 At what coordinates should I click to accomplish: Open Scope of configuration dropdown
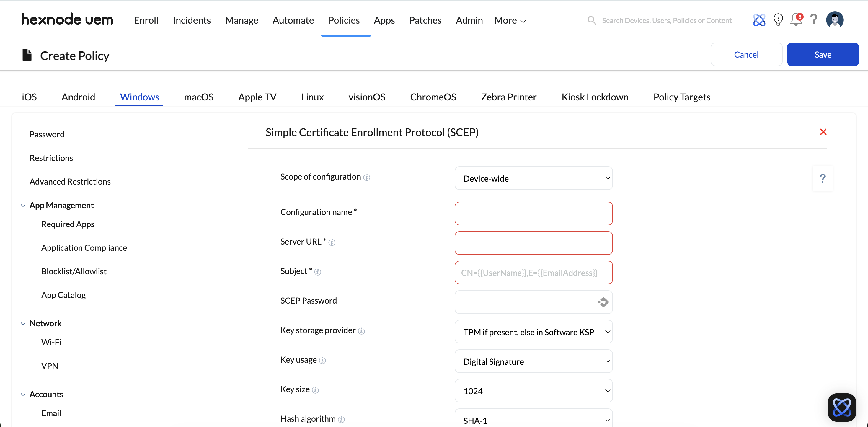pyautogui.click(x=533, y=178)
